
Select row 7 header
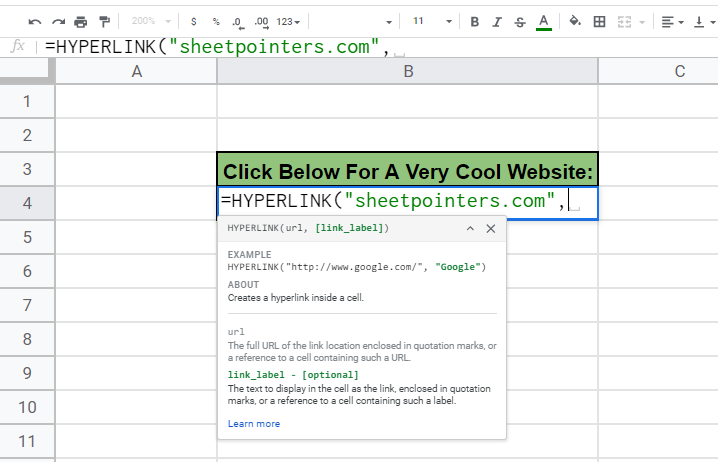click(27, 305)
